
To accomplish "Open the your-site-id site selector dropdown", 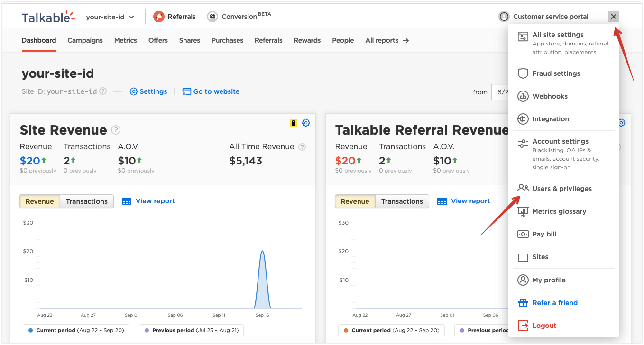I will [x=110, y=17].
